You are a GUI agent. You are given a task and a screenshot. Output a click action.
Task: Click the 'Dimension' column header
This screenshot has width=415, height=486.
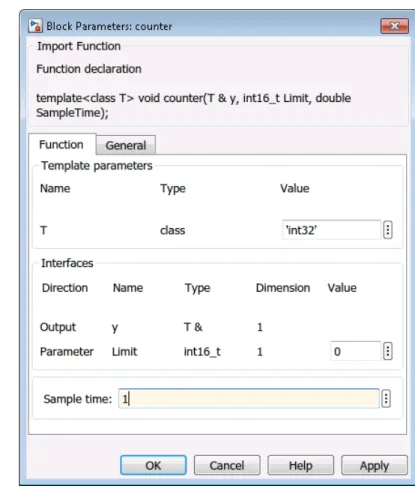[x=283, y=288]
